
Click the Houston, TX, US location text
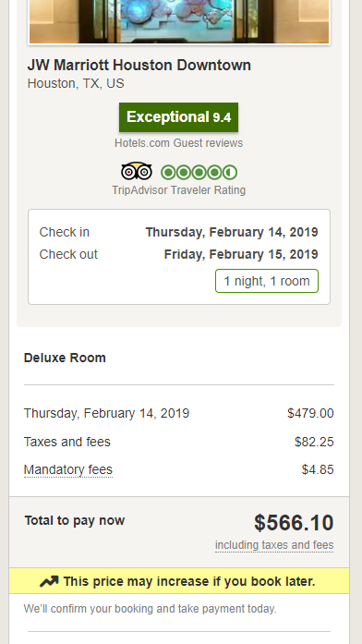point(76,83)
